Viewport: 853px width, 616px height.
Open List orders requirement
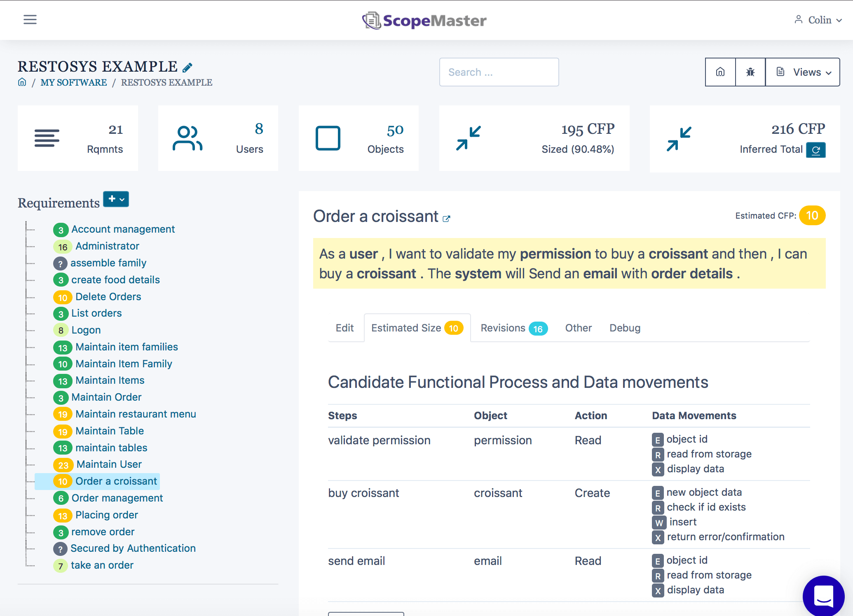tap(96, 313)
